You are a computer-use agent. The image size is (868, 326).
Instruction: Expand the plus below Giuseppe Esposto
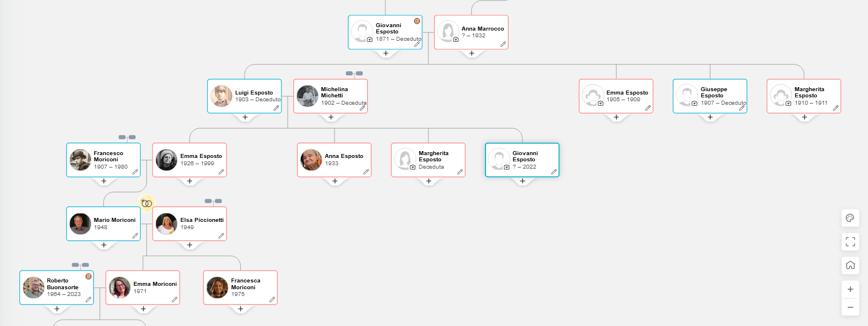pyautogui.click(x=710, y=117)
